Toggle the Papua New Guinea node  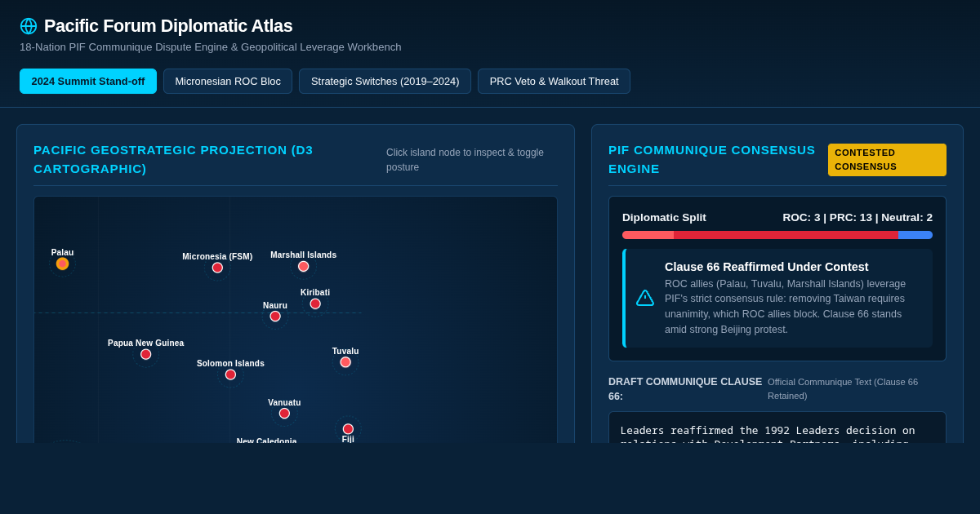click(x=145, y=354)
